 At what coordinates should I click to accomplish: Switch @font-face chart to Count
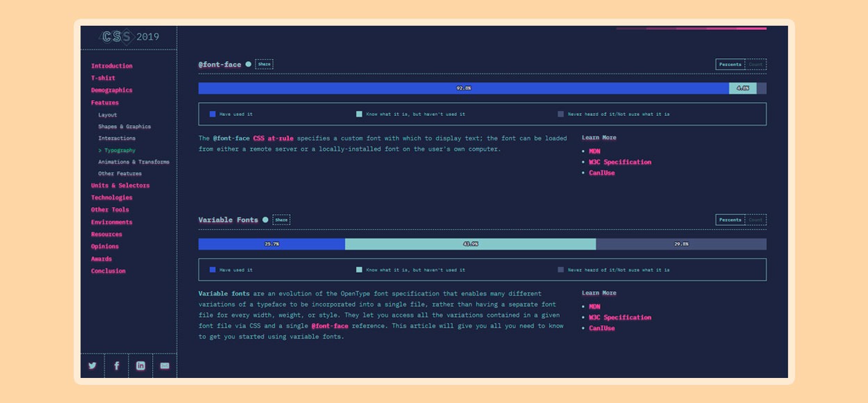coord(756,64)
